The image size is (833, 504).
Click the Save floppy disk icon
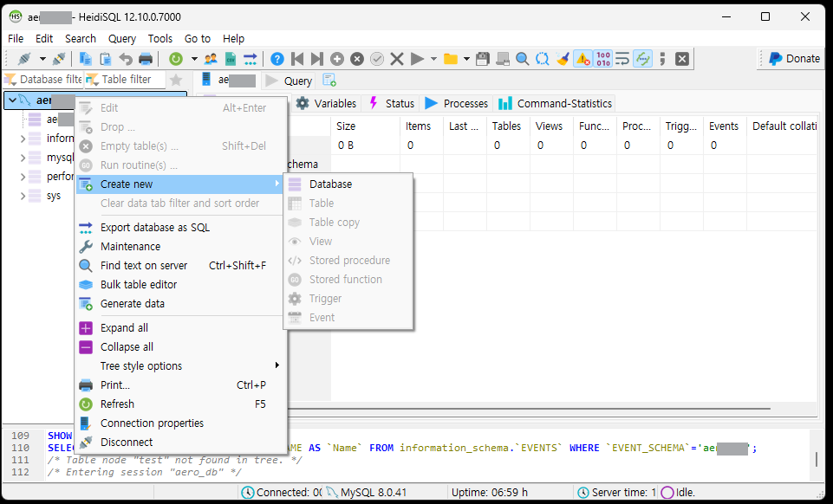pos(482,59)
